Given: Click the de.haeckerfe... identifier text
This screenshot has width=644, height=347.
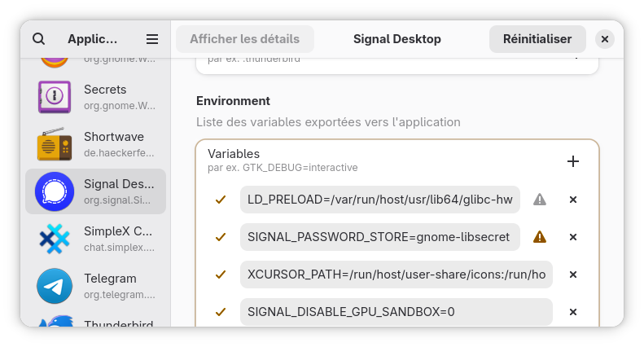Looking at the screenshot, I should pyautogui.click(x=119, y=153).
